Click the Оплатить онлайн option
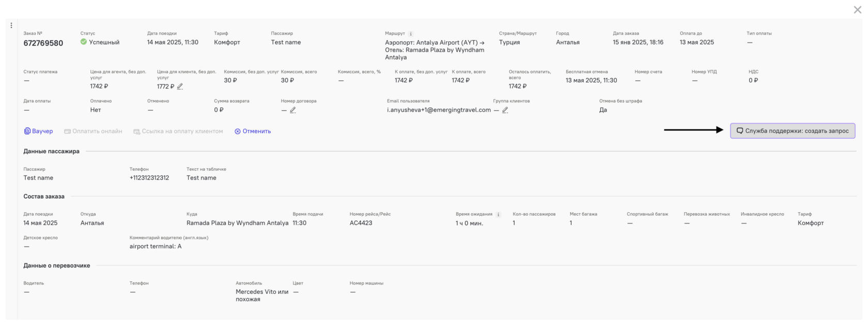The height and width of the screenshot is (326, 868). 93,131
